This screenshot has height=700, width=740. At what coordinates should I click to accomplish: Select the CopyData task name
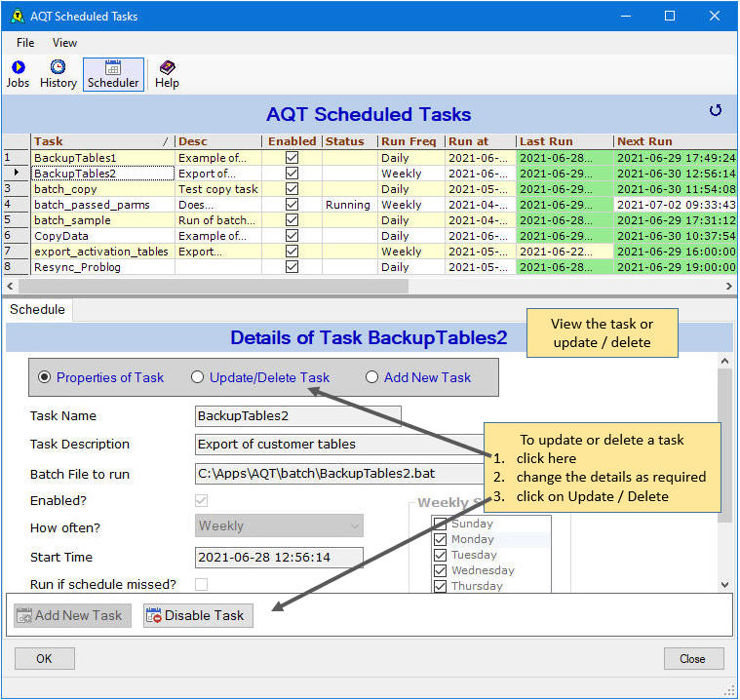point(61,236)
